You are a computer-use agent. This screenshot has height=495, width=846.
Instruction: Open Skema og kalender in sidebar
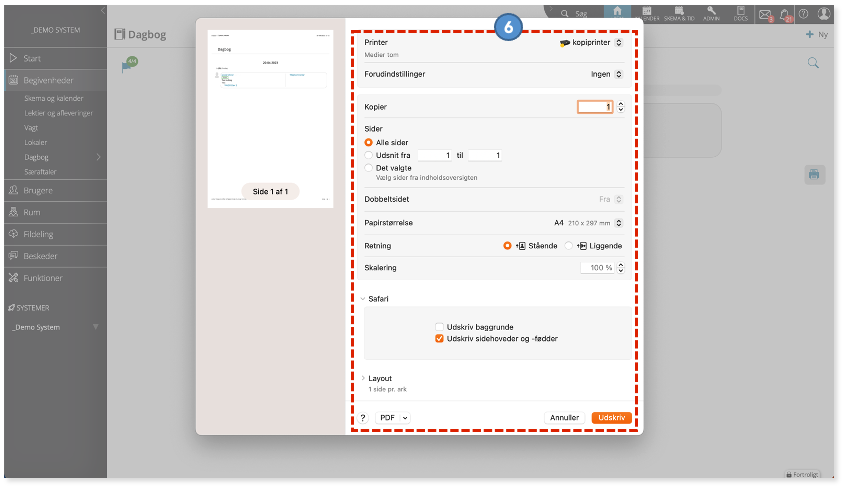coord(54,99)
